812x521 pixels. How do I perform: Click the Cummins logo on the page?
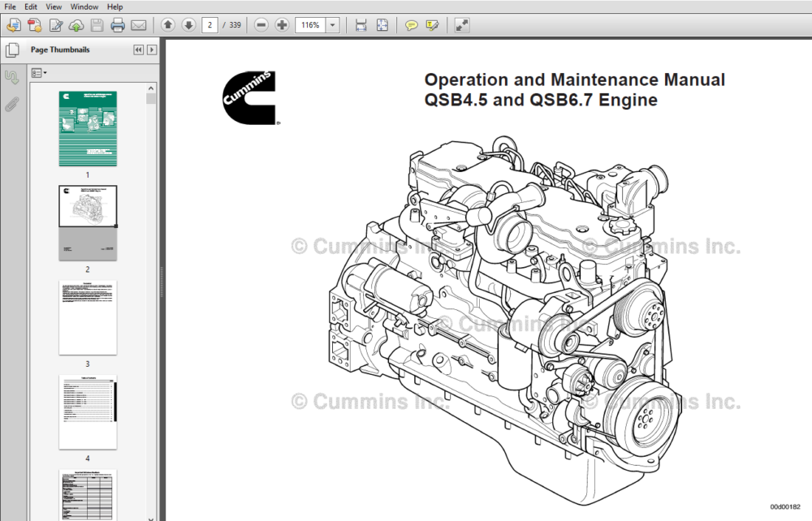click(x=251, y=97)
